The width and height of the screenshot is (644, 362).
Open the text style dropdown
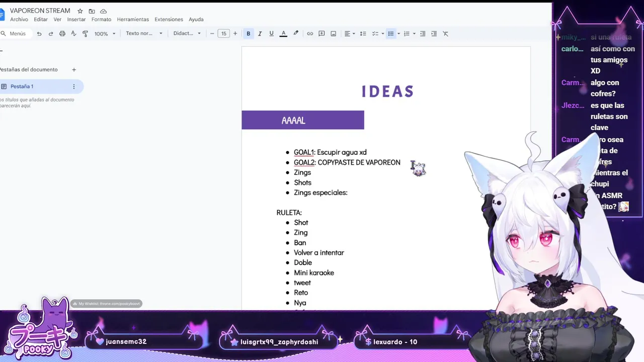144,34
